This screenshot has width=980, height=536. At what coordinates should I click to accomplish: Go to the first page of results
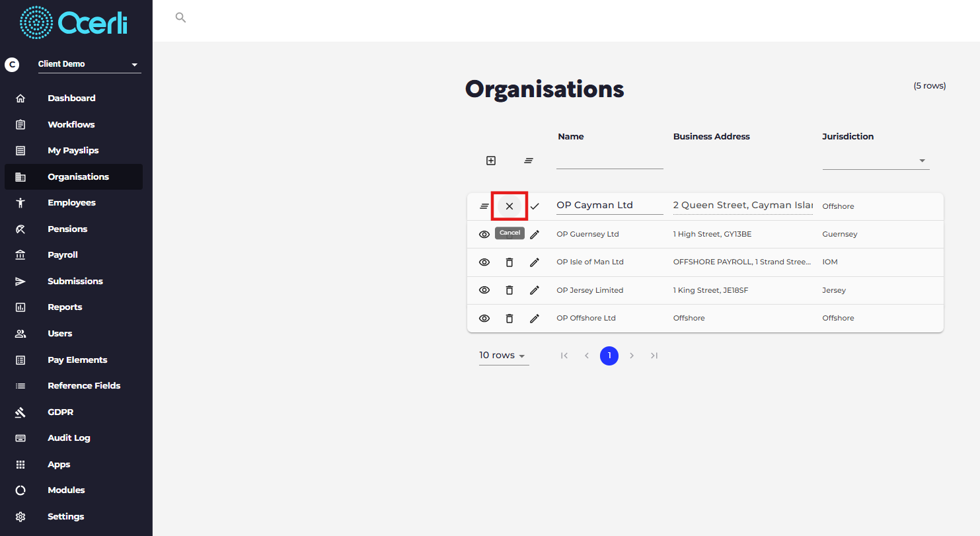564,356
